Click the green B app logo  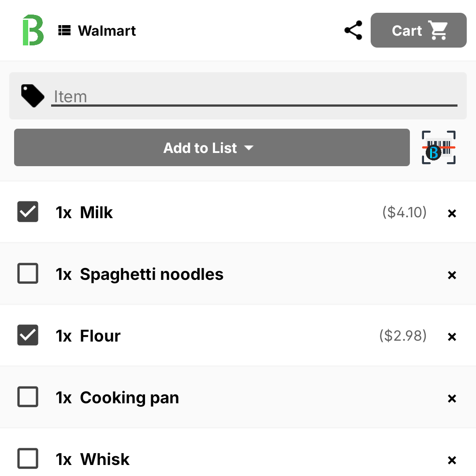click(33, 30)
